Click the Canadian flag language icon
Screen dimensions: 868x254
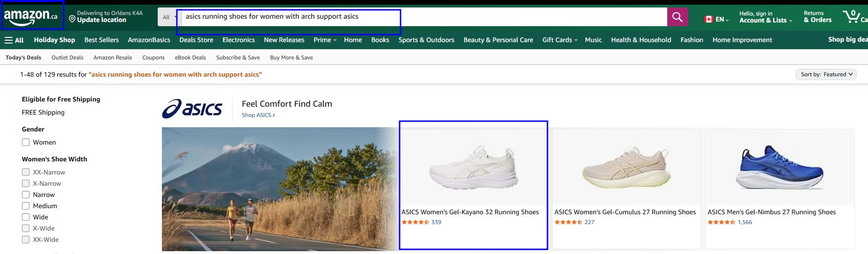(709, 20)
